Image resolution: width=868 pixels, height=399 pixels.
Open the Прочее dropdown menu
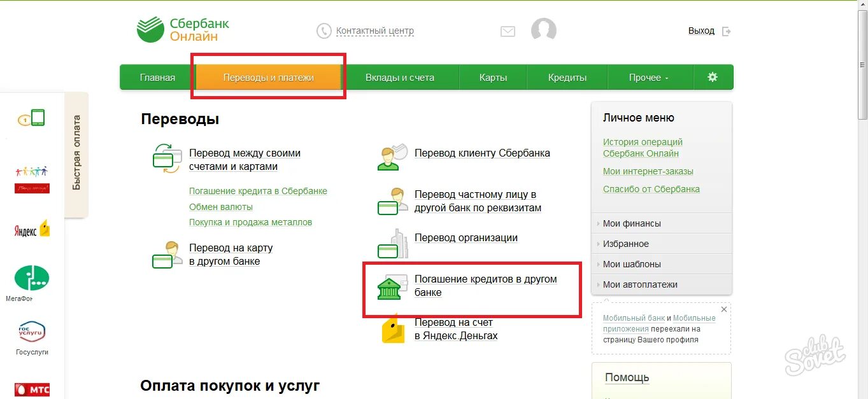pos(649,78)
